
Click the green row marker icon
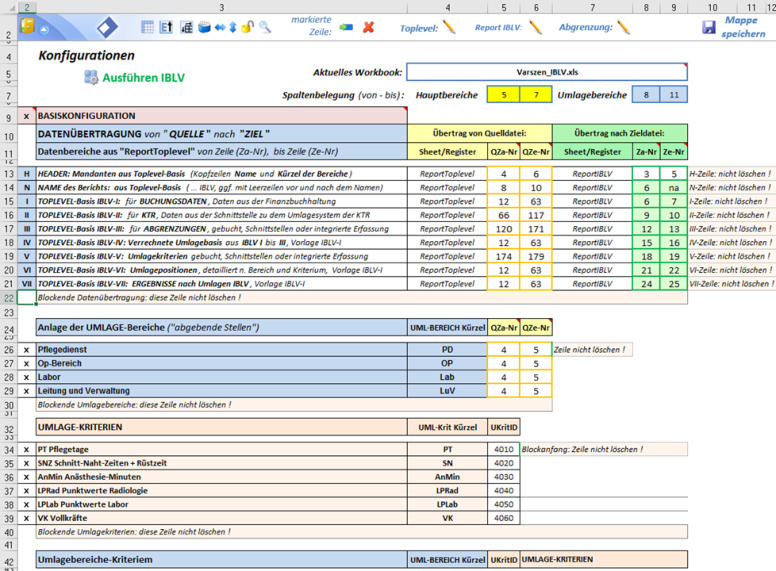[x=346, y=27]
